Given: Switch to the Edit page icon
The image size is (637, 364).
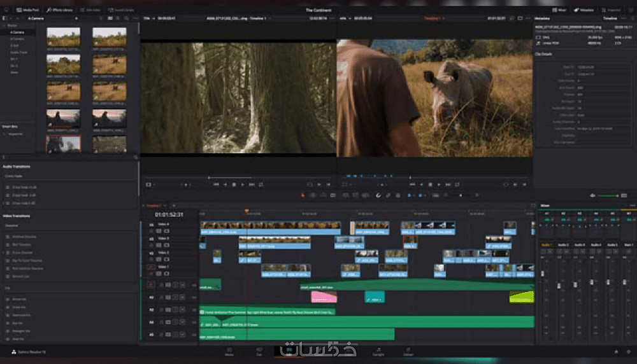Looking at the screenshot, I should tap(289, 351).
